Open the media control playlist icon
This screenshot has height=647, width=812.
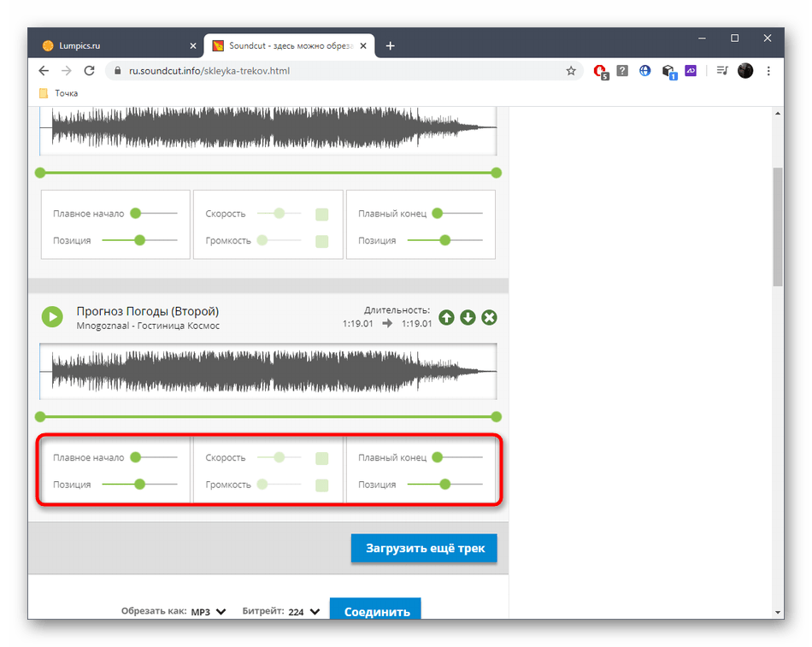(722, 70)
